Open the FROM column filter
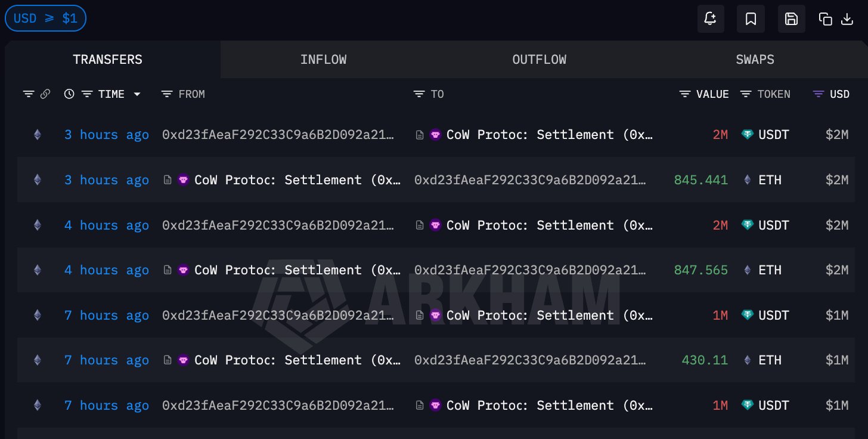This screenshot has width=868, height=439. [x=167, y=94]
